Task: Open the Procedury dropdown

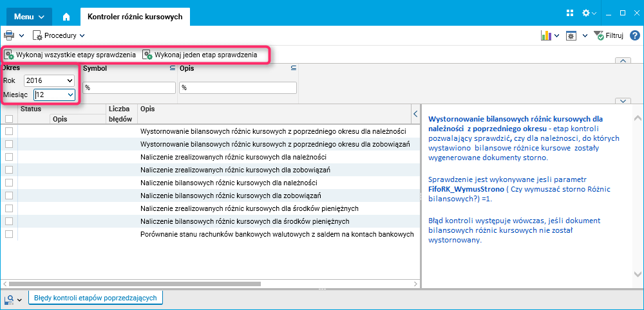Action: point(60,35)
